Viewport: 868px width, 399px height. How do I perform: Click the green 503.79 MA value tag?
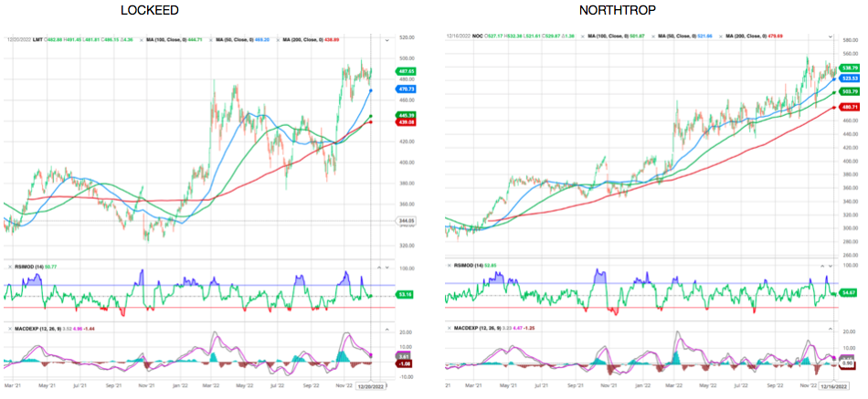coord(849,91)
